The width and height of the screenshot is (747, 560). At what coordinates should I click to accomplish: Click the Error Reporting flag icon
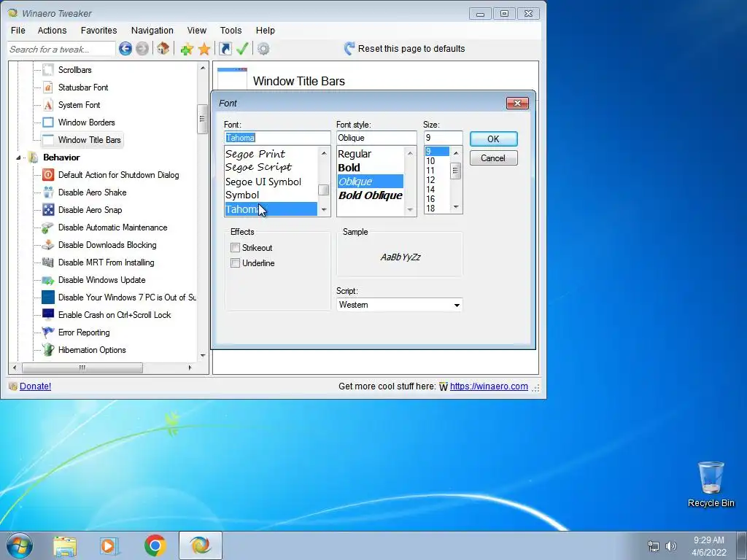(48, 332)
